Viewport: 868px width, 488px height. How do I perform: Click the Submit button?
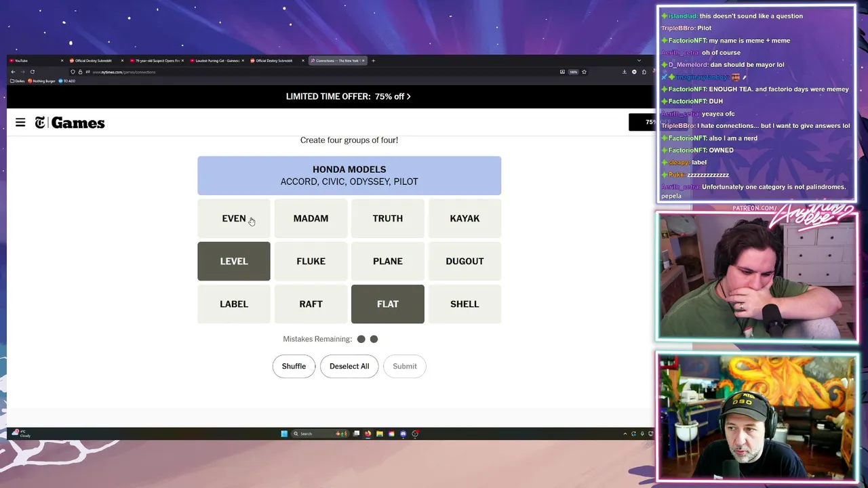point(405,366)
